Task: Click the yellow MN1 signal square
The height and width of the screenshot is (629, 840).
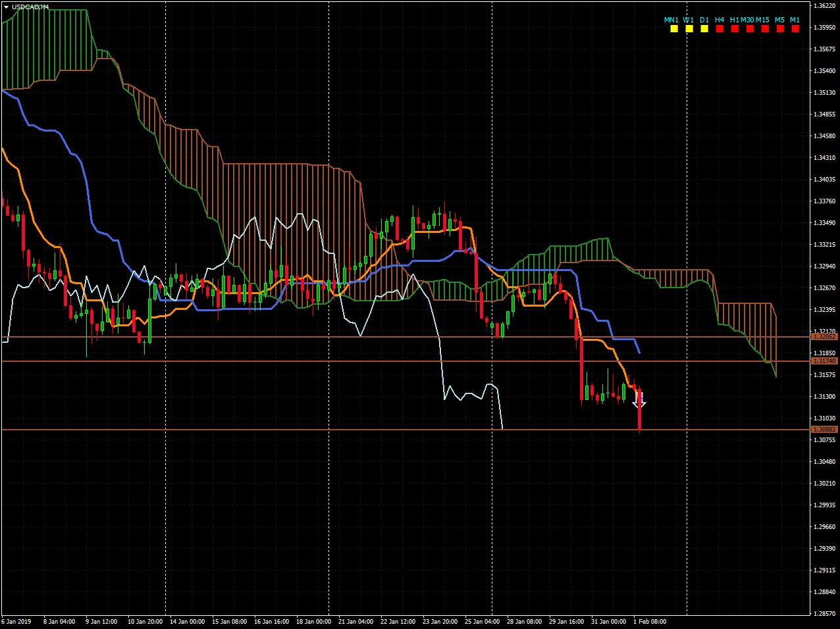Action: tap(674, 29)
